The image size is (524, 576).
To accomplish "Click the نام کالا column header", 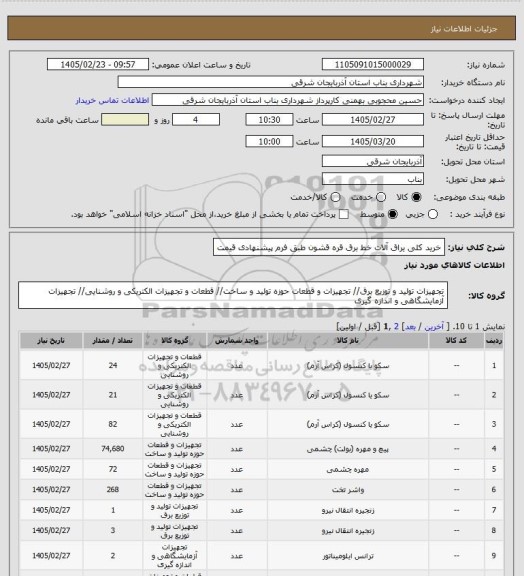I will [348, 341].
